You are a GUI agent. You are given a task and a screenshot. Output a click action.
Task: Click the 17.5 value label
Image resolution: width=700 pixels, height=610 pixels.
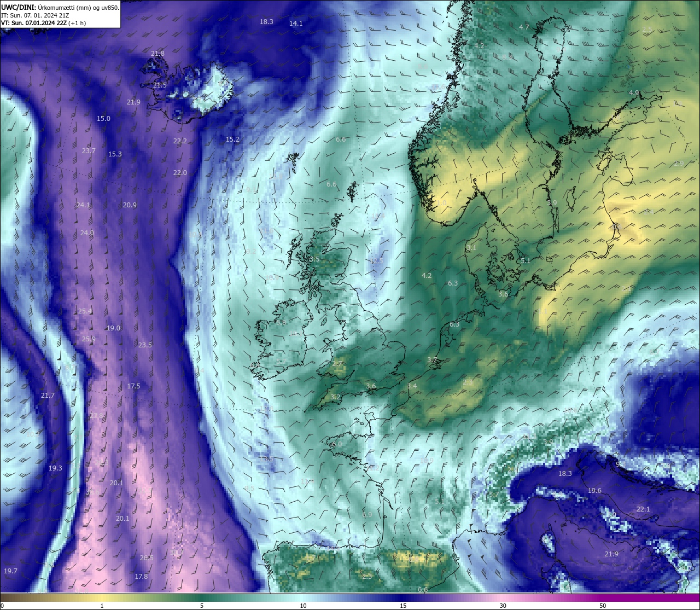[133, 386]
